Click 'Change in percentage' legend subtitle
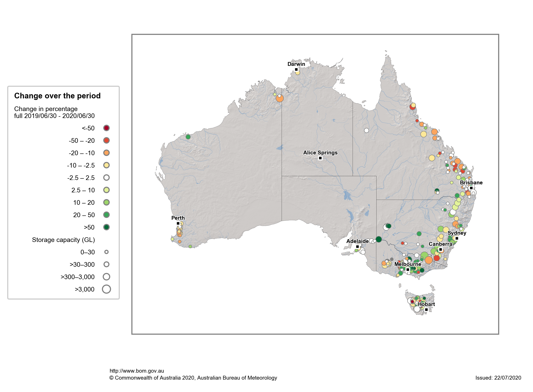Image resolution: width=533 pixels, height=392 pixels. 46,109
